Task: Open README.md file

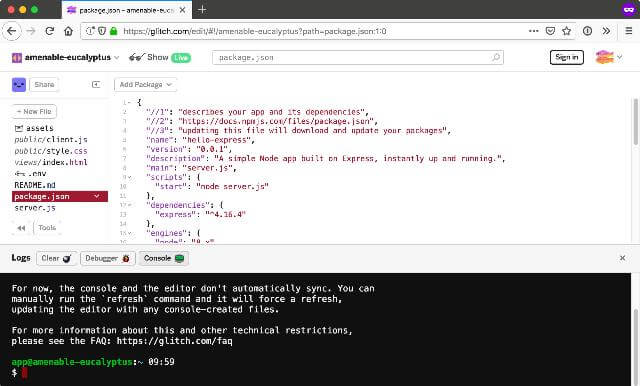Action: point(35,185)
